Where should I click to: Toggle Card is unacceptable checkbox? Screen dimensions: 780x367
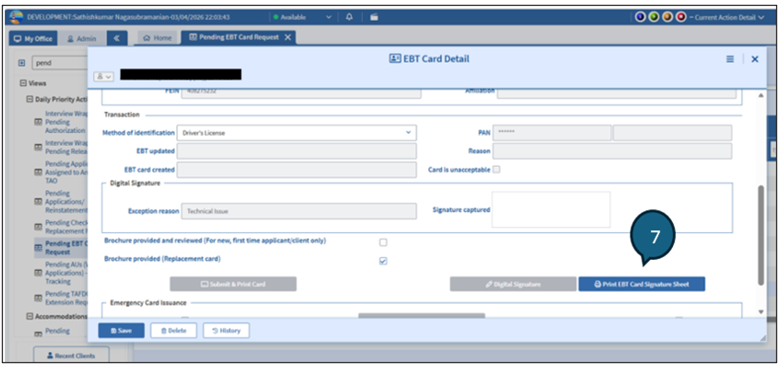coord(496,170)
